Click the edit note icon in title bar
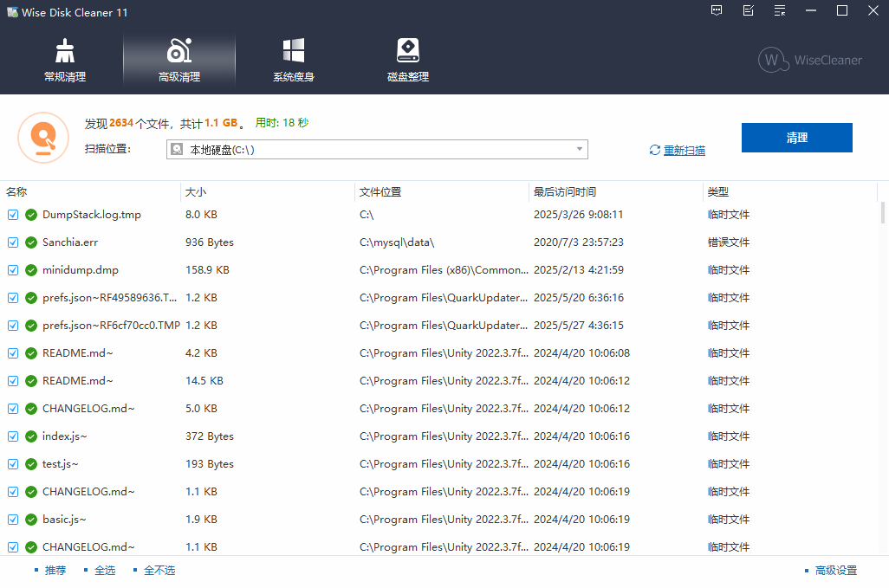The height and width of the screenshot is (588, 889). (749, 11)
